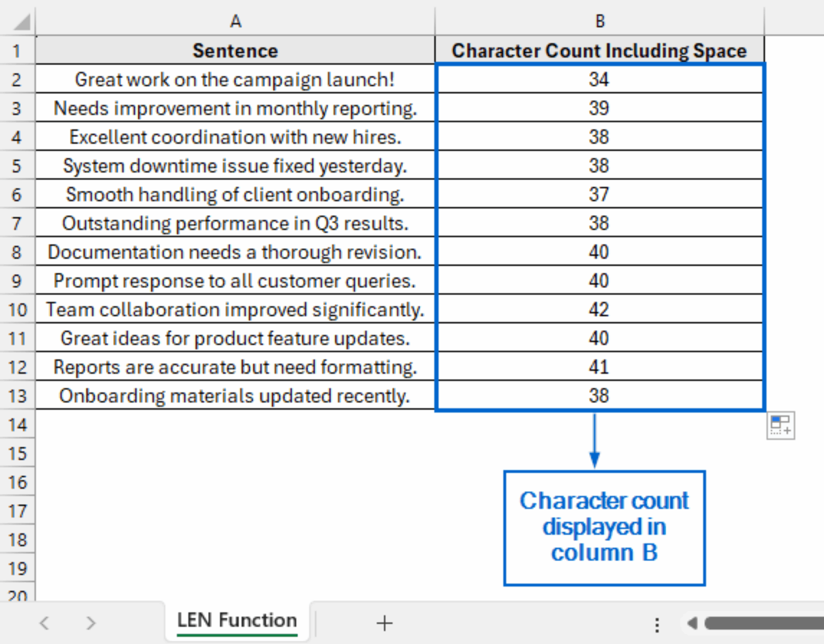Select row 10 header

click(17, 309)
